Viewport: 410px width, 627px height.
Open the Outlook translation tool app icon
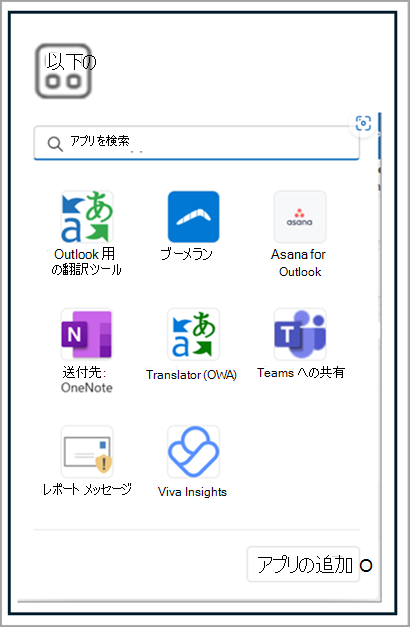click(87, 217)
